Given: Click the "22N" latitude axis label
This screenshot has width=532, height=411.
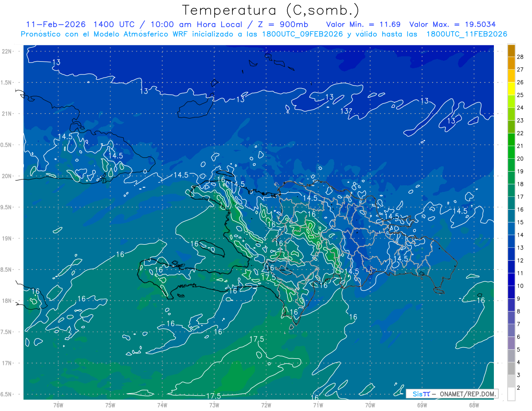Looking at the screenshot, I should coord(8,51).
